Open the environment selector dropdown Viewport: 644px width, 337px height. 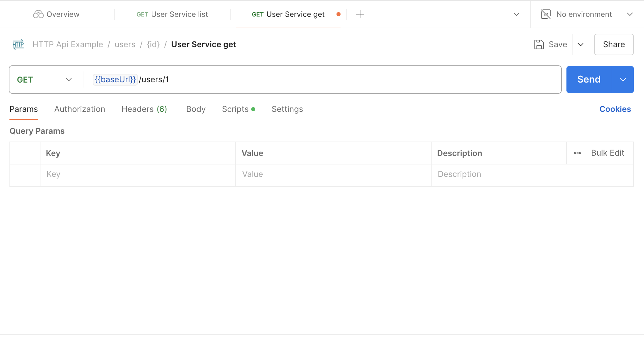click(630, 14)
